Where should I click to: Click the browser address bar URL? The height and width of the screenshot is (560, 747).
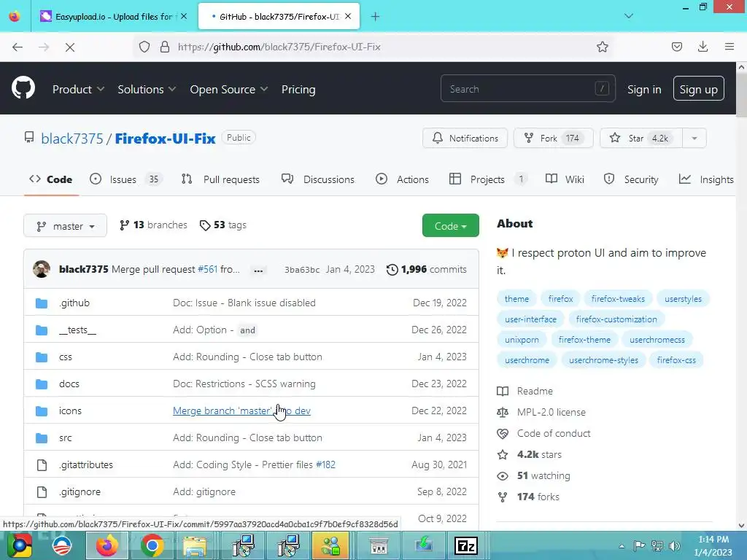(279, 47)
